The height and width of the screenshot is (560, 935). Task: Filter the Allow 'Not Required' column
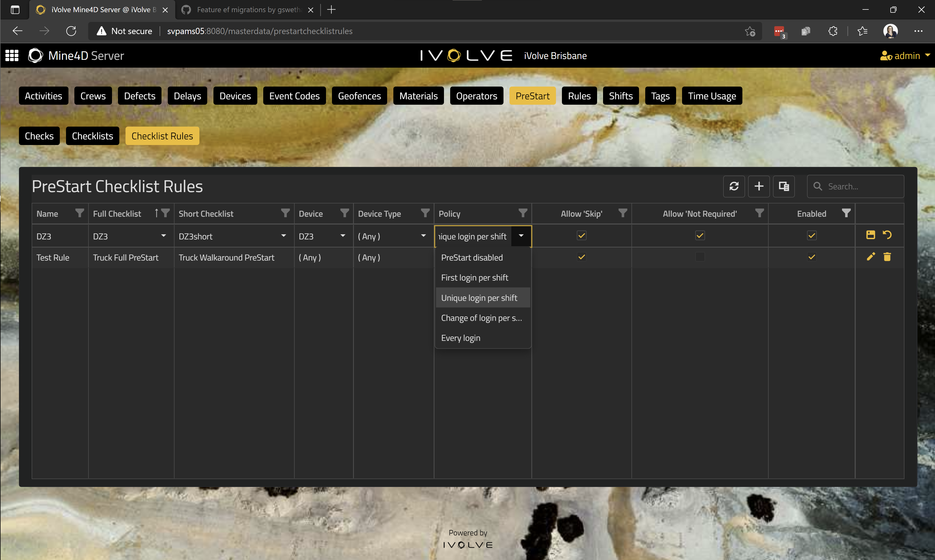tap(759, 213)
